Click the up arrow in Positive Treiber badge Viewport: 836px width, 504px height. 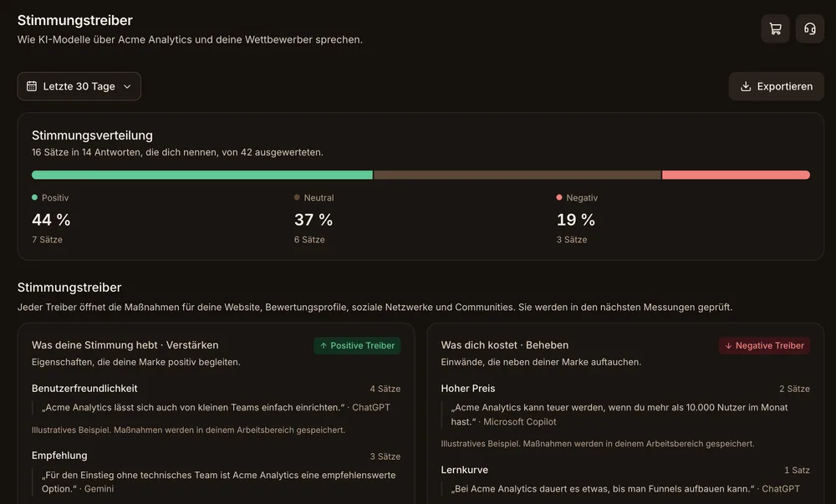point(323,346)
